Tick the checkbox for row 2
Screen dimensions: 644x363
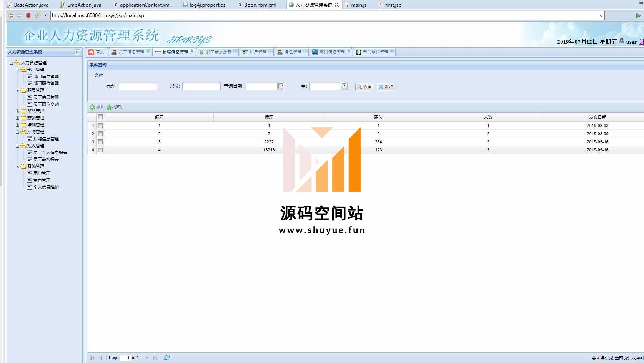click(x=100, y=134)
